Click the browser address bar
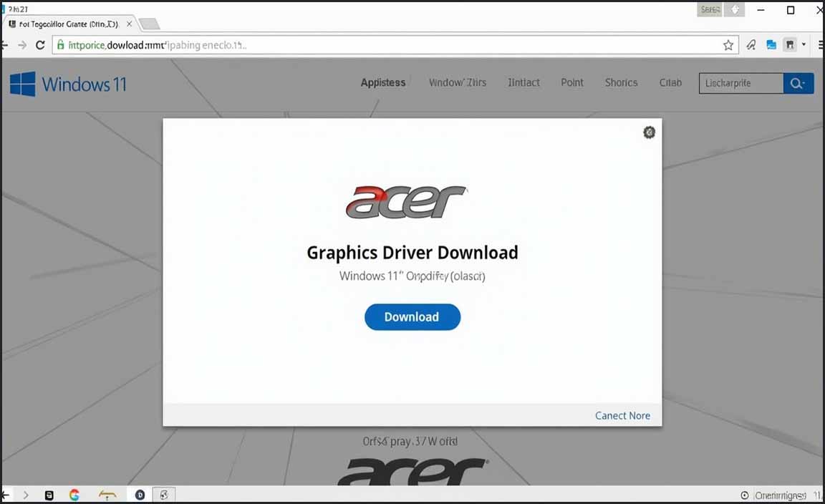The width and height of the screenshot is (825, 504). (x=387, y=45)
